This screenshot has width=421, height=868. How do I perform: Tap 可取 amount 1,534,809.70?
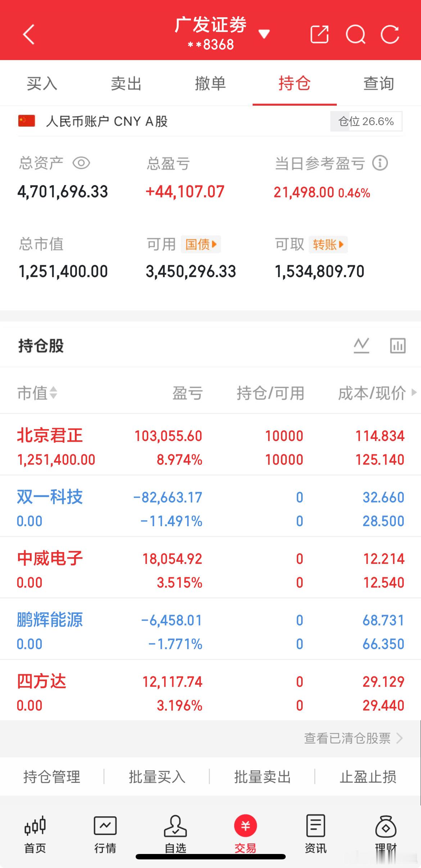(320, 271)
